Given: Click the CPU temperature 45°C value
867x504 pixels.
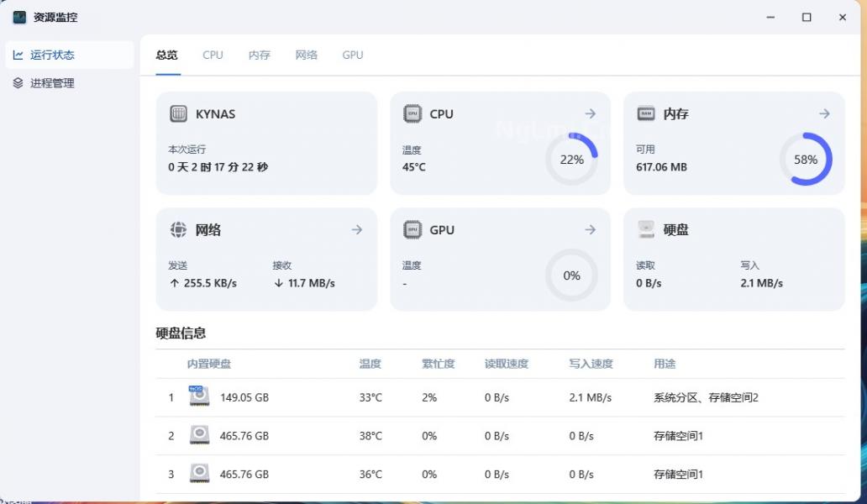Looking at the screenshot, I should 414,167.
